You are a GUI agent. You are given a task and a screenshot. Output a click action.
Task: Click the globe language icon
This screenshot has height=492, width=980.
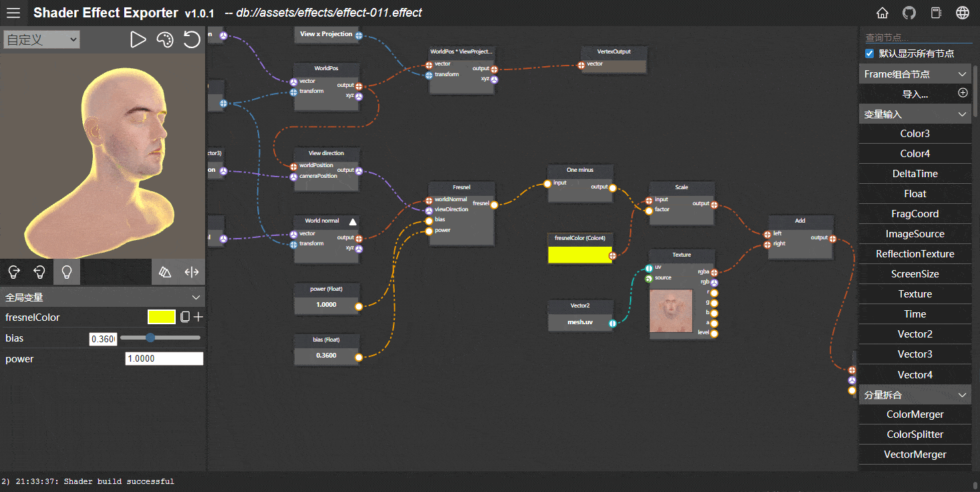click(x=963, y=13)
